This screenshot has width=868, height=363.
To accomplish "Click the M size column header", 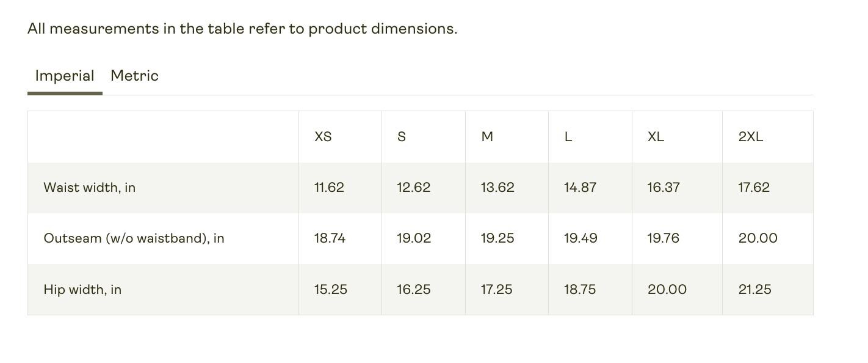I will (487, 137).
